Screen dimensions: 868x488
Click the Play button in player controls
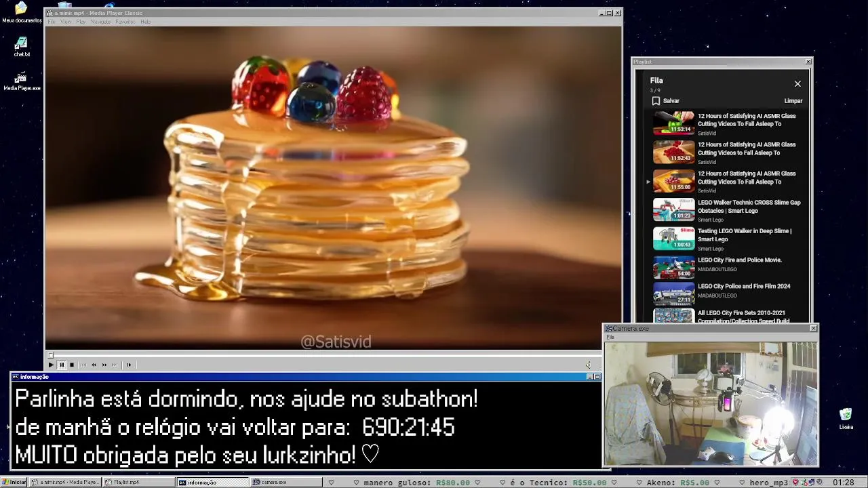(51, 365)
